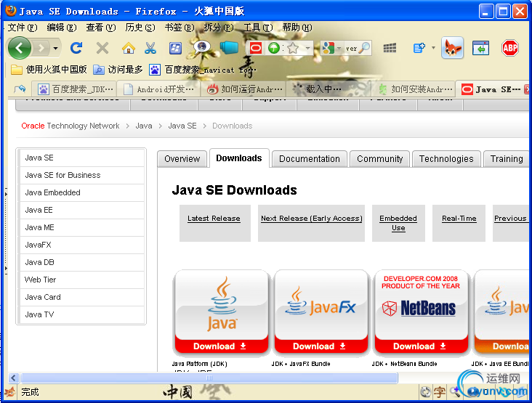This screenshot has height=403, width=532.
Task: Click the Latest Release link
Action: [x=214, y=219]
